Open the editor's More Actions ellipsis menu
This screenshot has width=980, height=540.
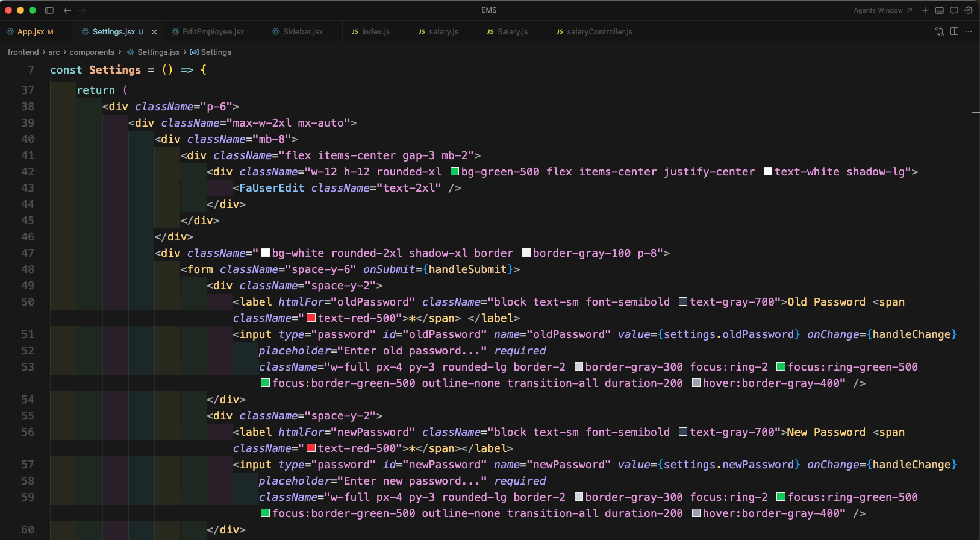click(x=969, y=31)
